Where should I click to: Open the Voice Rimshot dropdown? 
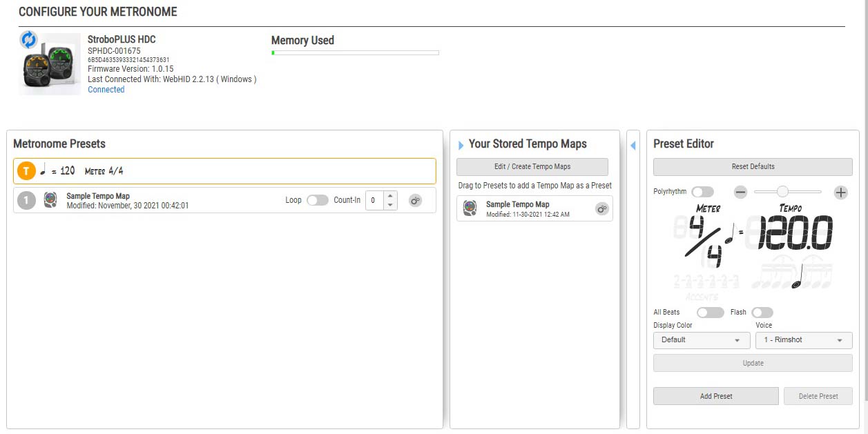pos(804,340)
